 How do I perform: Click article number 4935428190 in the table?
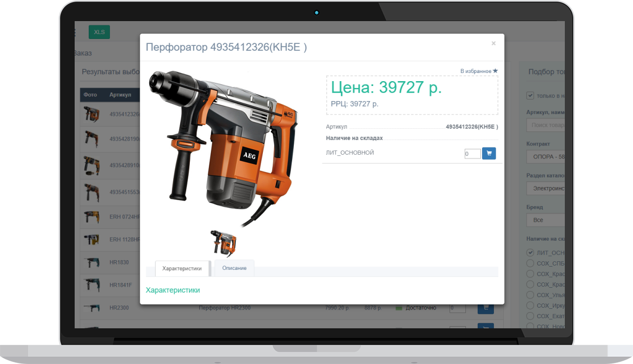[124, 139]
